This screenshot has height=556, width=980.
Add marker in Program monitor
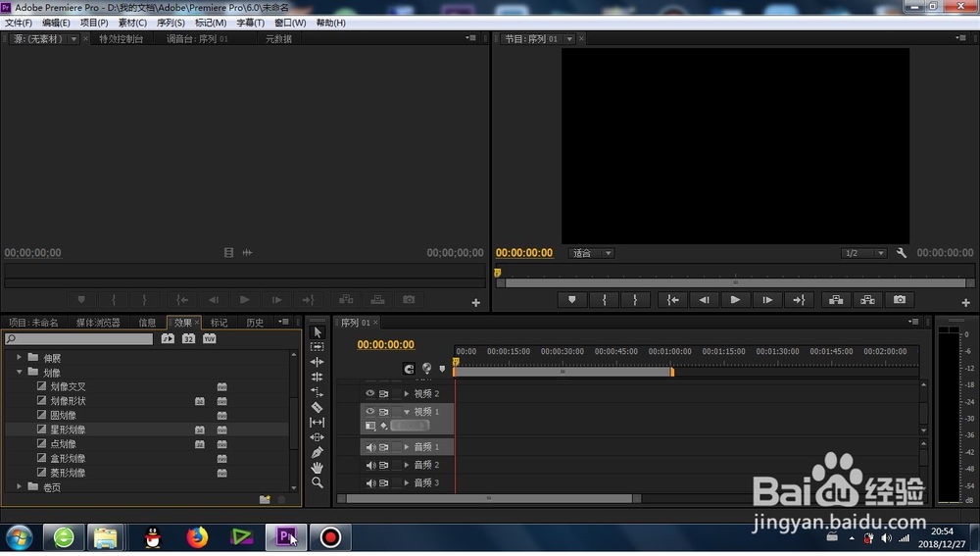coord(572,300)
